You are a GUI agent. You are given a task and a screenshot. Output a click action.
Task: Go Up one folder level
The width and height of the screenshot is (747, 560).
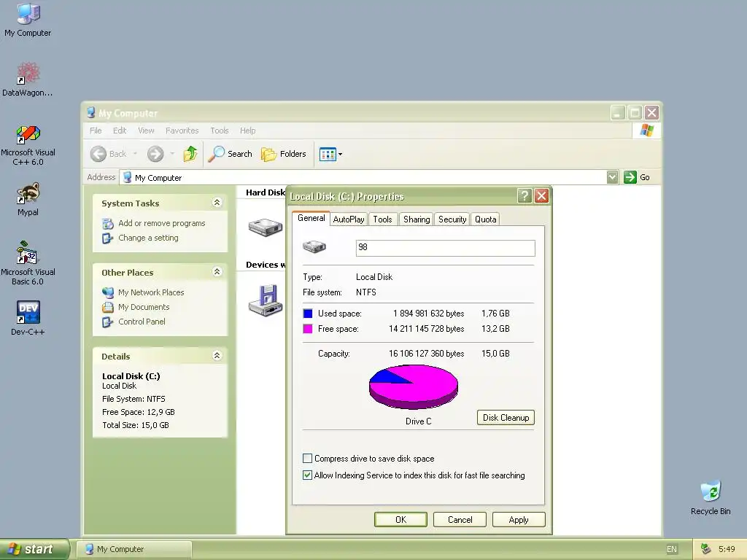point(190,154)
